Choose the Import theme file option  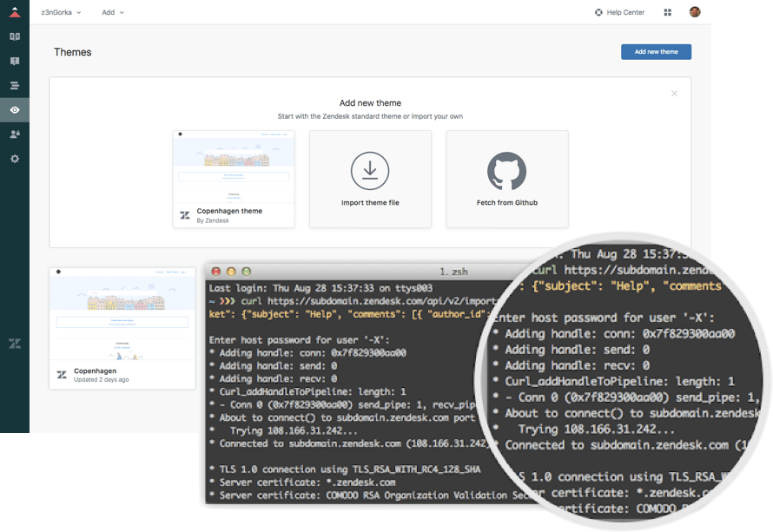pyautogui.click(x=370, y=179)
